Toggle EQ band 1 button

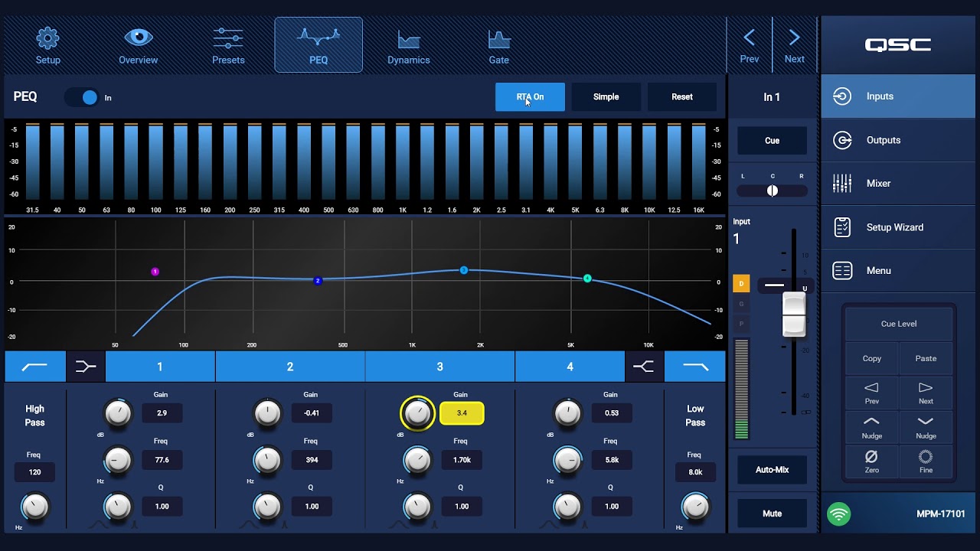(x=160, y=367)
